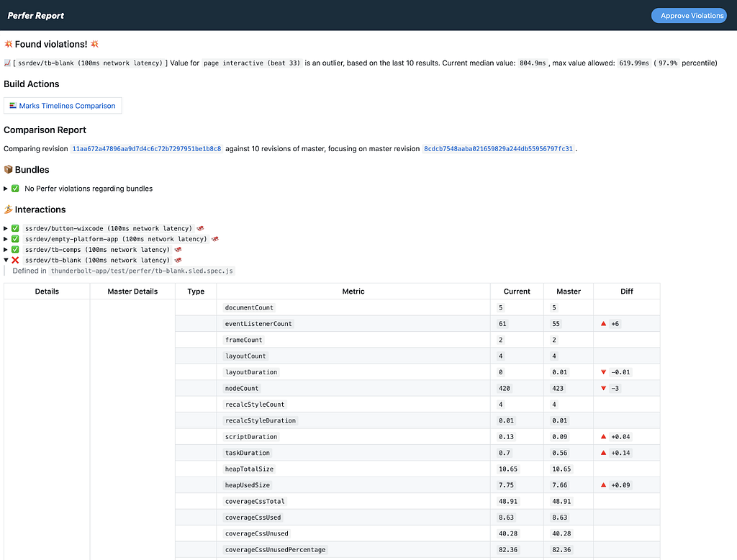Viewport: 737px width, 560px height.
Task: Click the 420 current value for nodeCount
Action: pos(505,389)
